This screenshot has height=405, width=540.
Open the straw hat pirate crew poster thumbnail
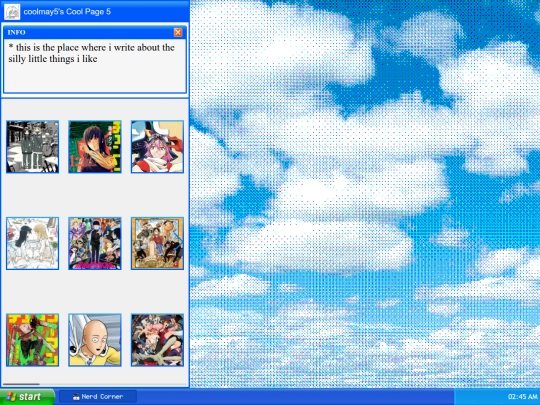click(x=157, y=243)
